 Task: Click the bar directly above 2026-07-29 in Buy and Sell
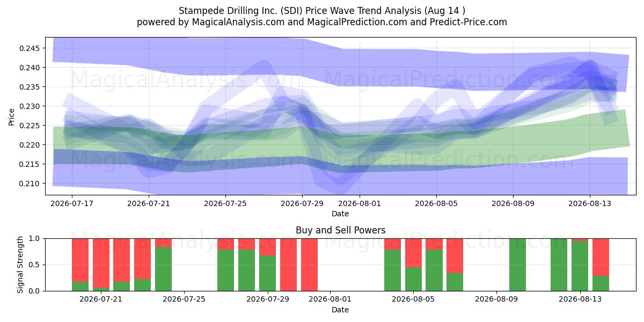point(267,265)
